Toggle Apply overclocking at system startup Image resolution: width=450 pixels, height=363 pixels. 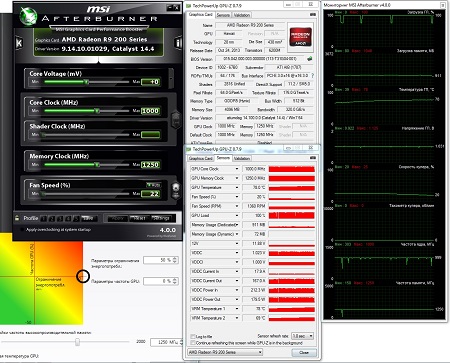(x=22, y=230)
